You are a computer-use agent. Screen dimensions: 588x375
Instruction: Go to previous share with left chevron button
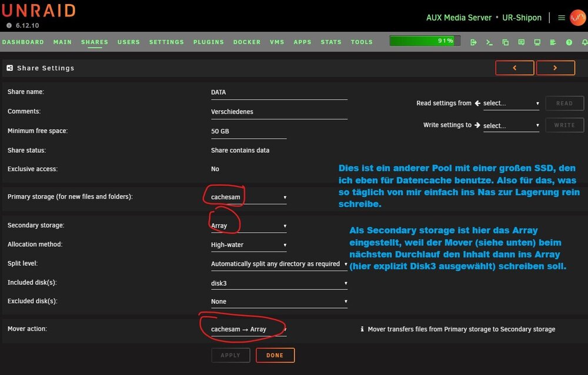(x=514, y=68)
